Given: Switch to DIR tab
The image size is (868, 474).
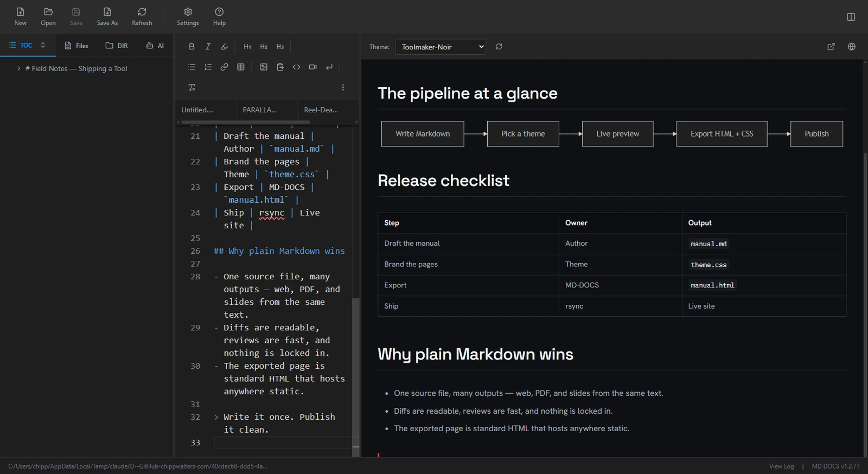Looking at the screenshot, I should click(x=117, y=46).
